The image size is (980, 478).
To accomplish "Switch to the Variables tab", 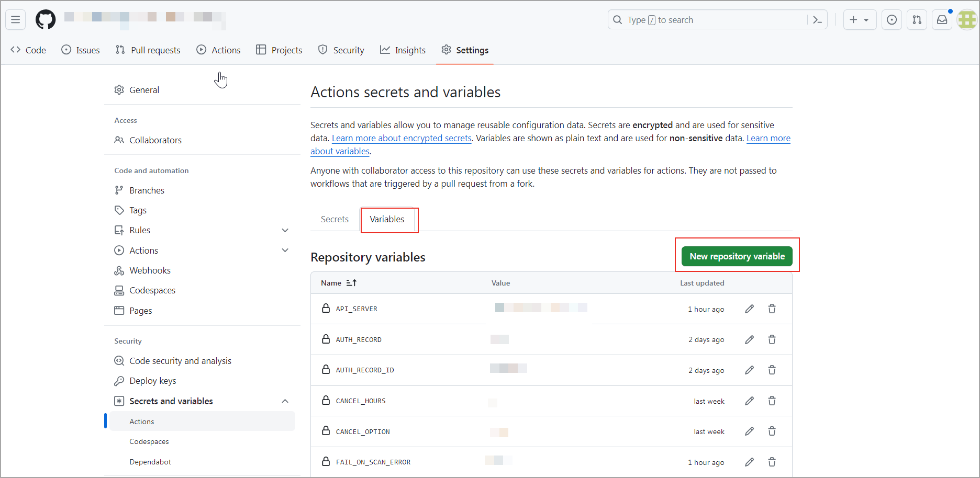I will click(387, 219).
